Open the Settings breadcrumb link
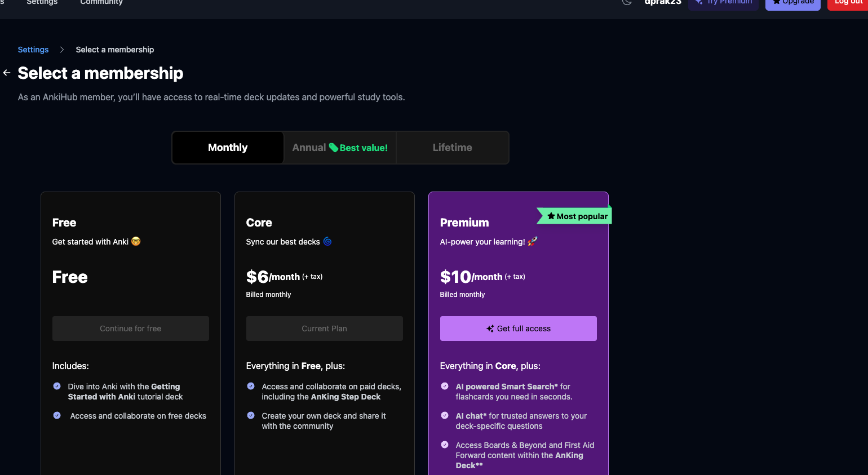Screen dimensions: 868x475 pos(33,50)
